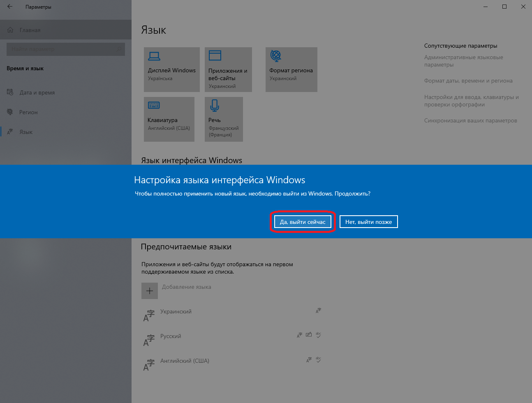Open typing and spellcheck settings link
This screenshot has width=532, height=403.
[471, 101]
